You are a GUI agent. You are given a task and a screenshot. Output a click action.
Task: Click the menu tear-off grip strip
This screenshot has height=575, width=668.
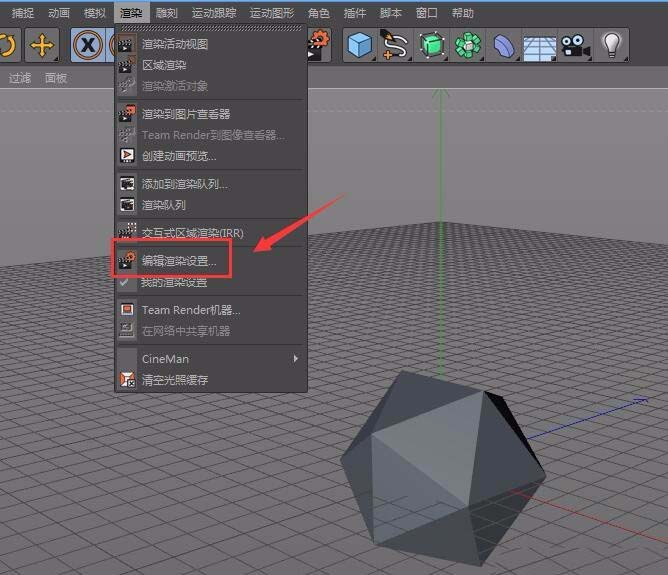click(211, 28)
